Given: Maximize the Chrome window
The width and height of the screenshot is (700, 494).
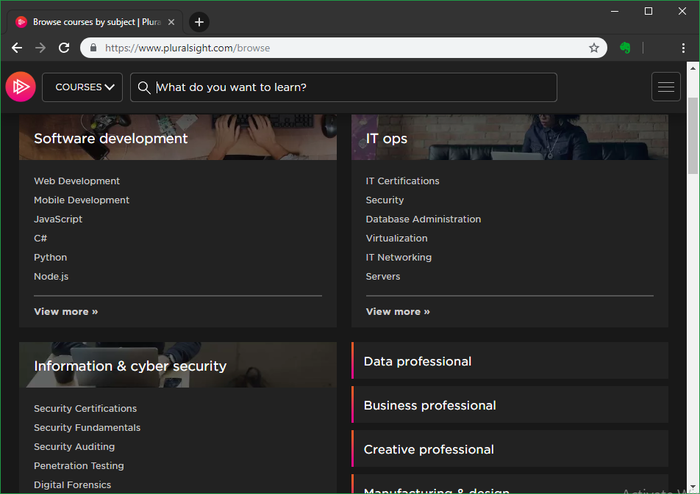Looking at the screenshot, I should pyautogui.click(x=648, y=11).
